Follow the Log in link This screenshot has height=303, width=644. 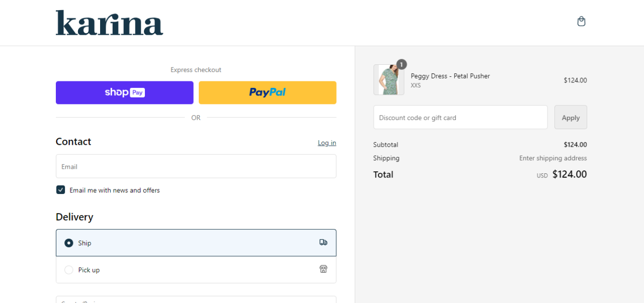click(327, 143)
